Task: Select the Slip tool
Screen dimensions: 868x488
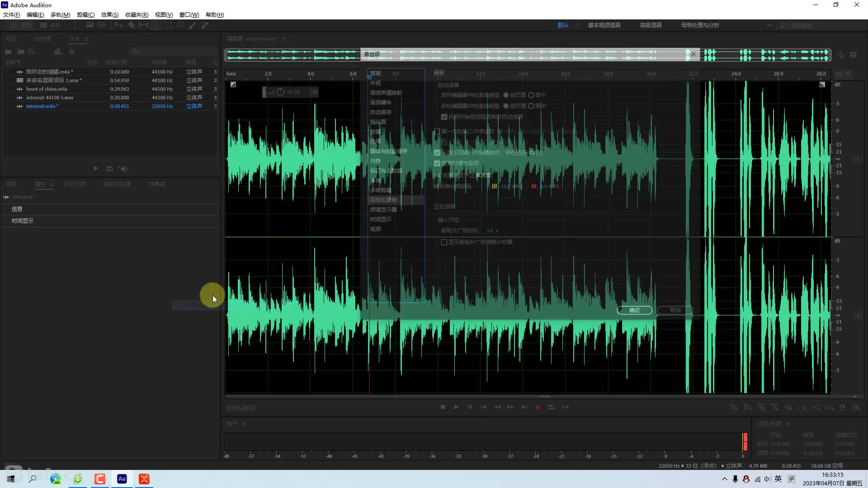Action: tap(144, 25)
